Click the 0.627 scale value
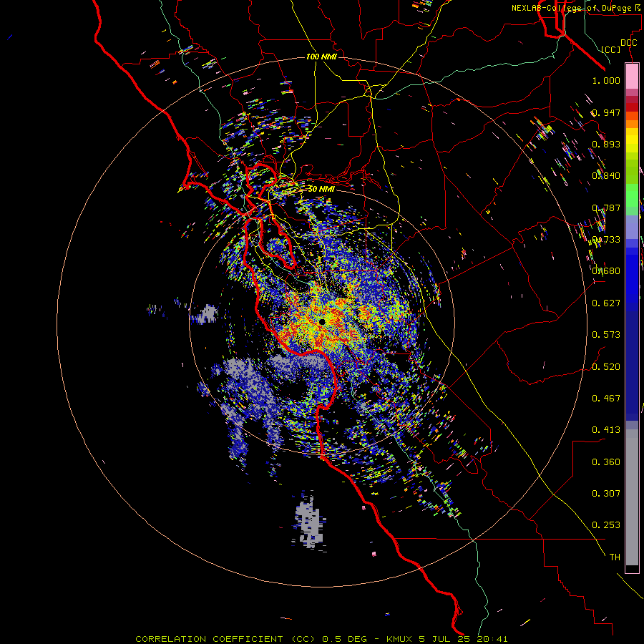The width and height of the screenshot is (644, 644). (606, 303)
